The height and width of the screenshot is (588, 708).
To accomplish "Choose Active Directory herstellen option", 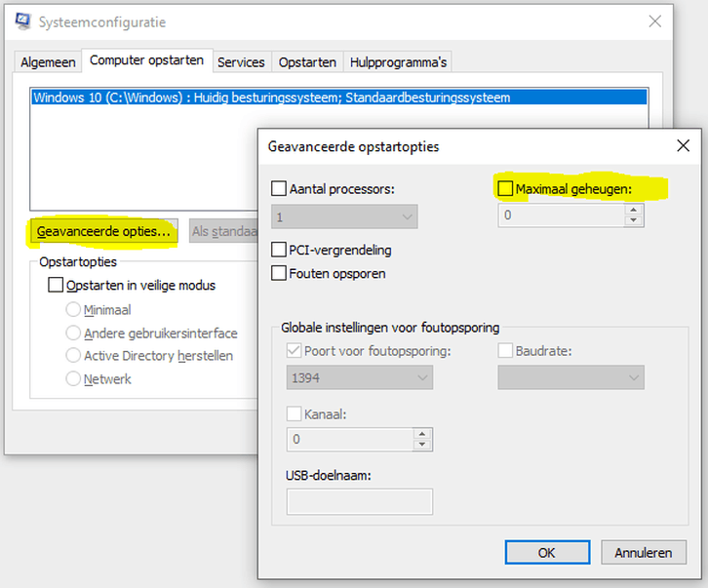I will (x=73, y=355).
